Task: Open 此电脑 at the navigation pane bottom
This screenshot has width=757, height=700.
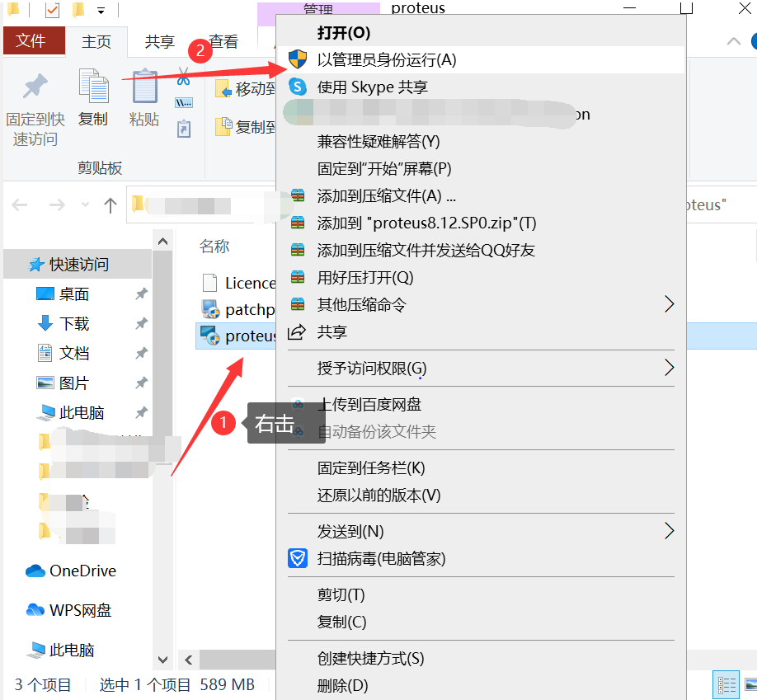Action: coord(60,650)
